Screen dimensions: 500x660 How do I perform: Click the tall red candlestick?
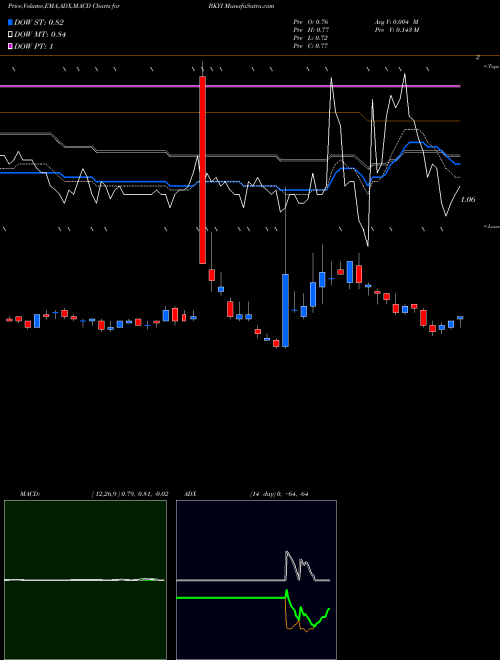coord(202,170)
